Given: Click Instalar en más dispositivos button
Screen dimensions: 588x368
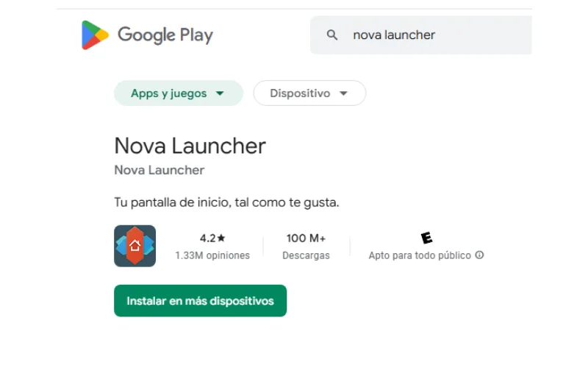Looking at the screenshot, I should (200, 301).
